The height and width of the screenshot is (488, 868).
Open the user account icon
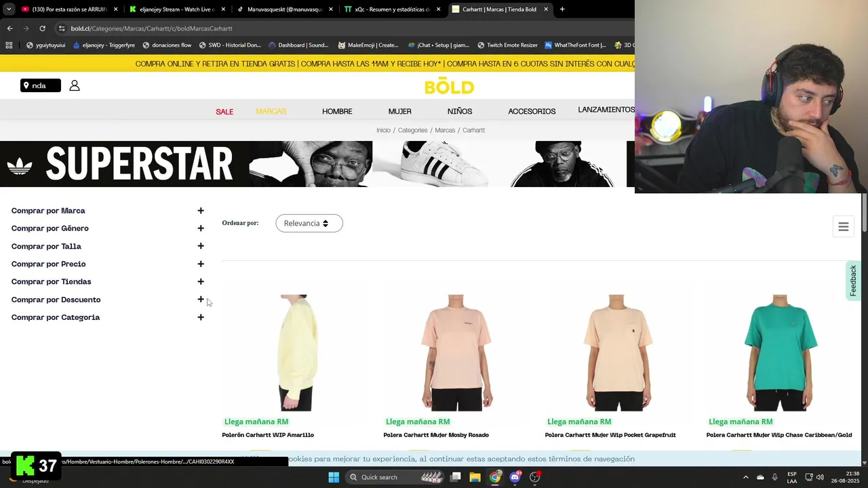pyautogui.click(x=75, y=85)
